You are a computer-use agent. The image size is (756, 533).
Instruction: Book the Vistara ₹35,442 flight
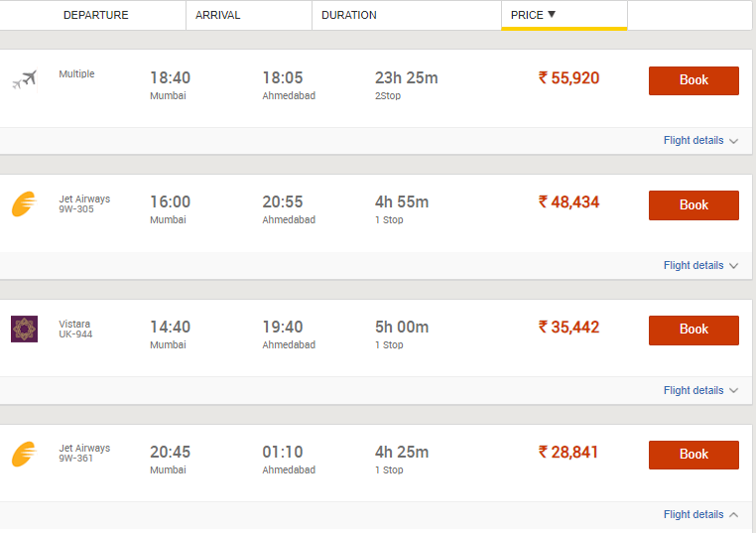pyautogui.click(x=693, y=330)
